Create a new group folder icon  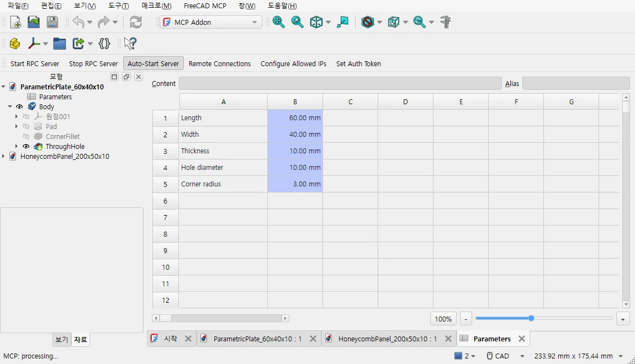(x=60, y=43)
